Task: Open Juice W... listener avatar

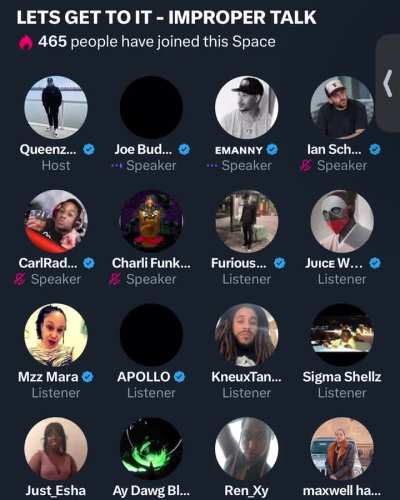Action: tap(342, 221)
